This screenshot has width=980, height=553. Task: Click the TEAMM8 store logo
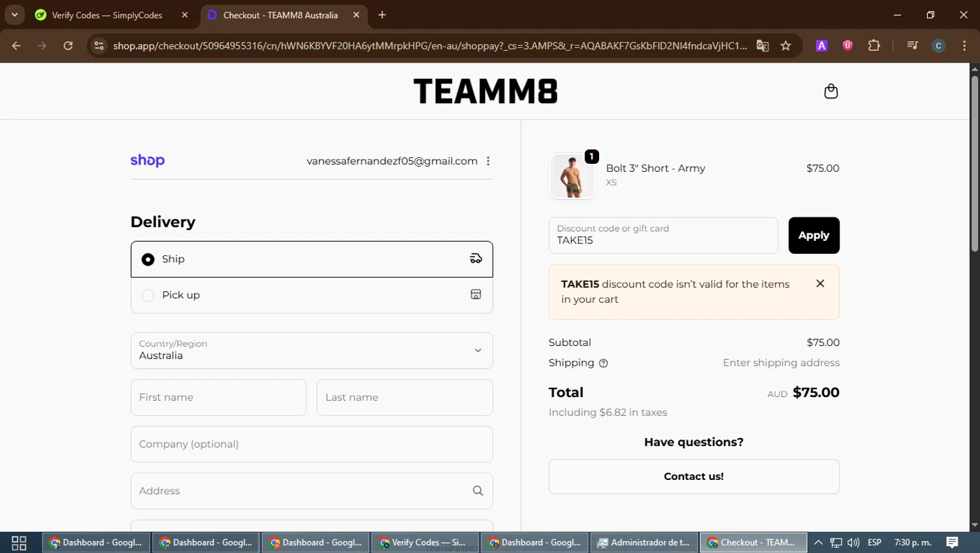pos(485,91)
